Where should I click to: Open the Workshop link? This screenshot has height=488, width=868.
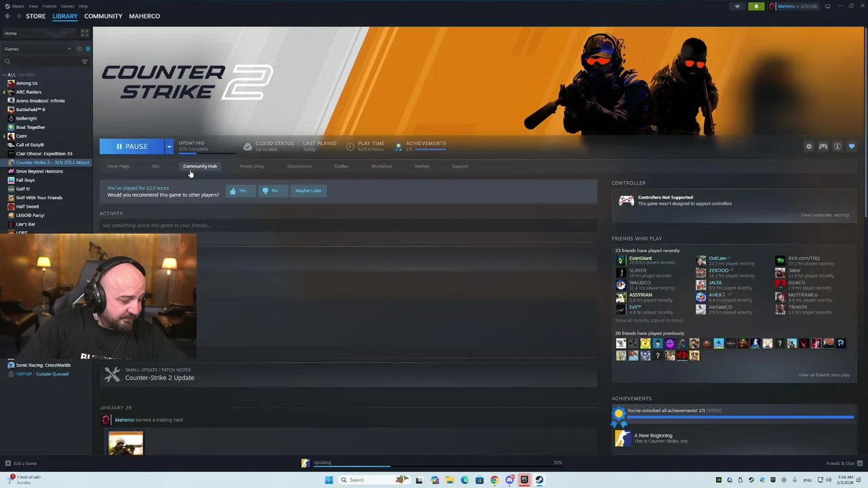(x=381, y=166)
